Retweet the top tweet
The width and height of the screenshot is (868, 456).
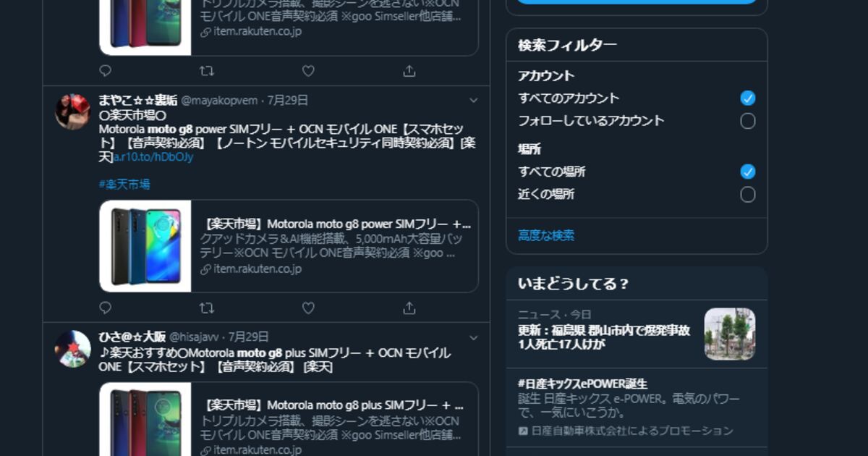[x=207, y=71]
